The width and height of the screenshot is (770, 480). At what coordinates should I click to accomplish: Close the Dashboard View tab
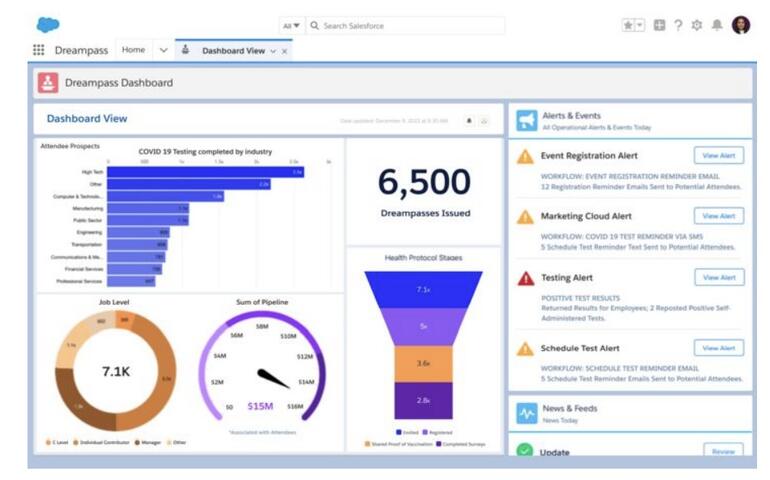pos(284,51)
